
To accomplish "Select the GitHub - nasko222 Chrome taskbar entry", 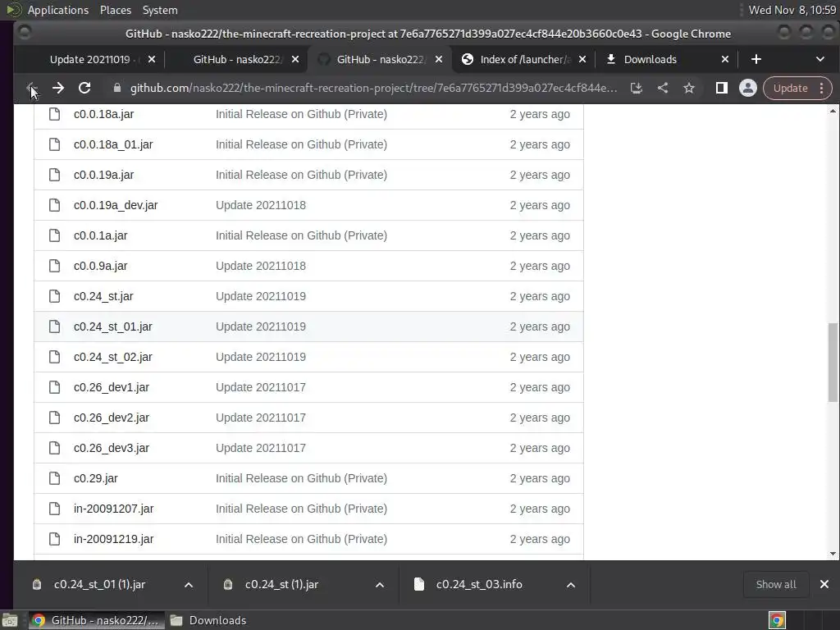I will (x=95, y=620).
